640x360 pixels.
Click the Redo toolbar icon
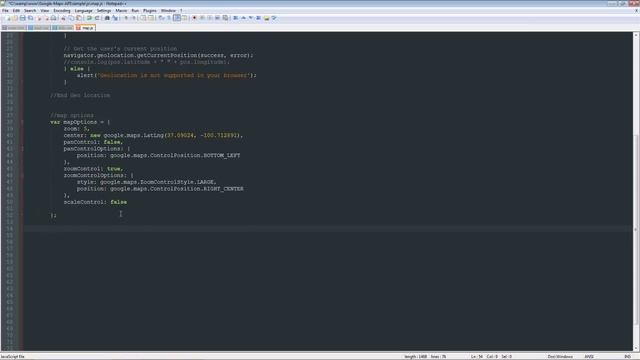[97, 18]
